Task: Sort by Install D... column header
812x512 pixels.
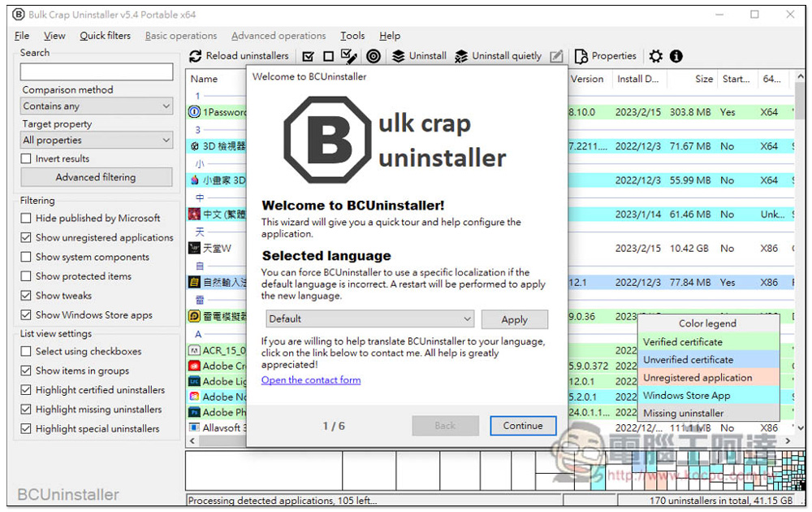Action: tap(639, 80)
